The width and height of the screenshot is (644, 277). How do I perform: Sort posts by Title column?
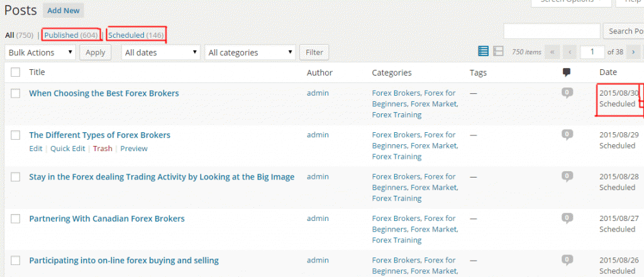37,72
